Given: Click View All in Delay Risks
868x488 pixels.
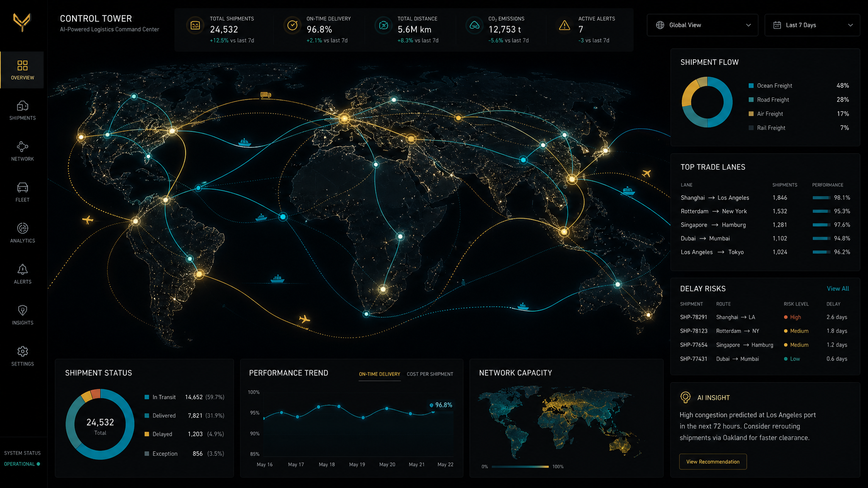Looking at the screenshot, I should point(838,288).
